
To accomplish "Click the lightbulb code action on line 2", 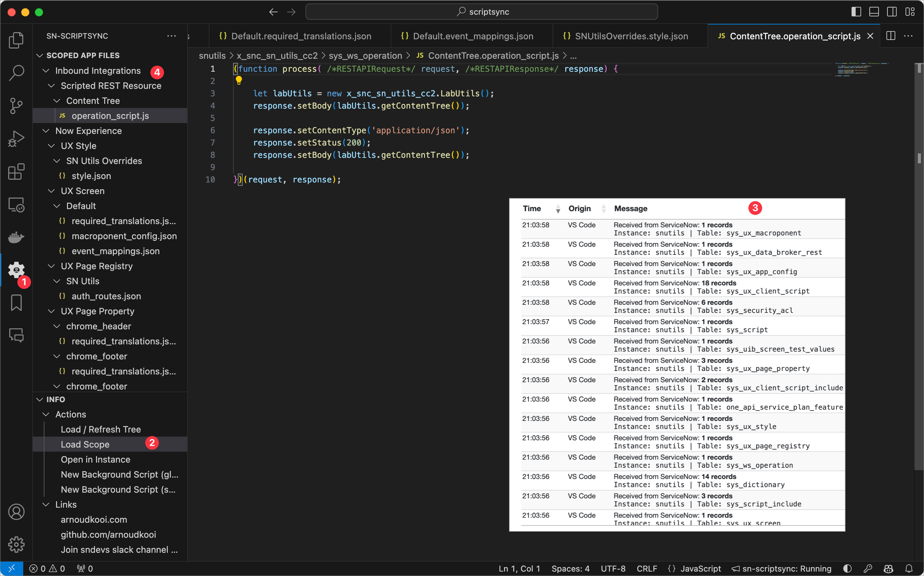I will point(239,80).
